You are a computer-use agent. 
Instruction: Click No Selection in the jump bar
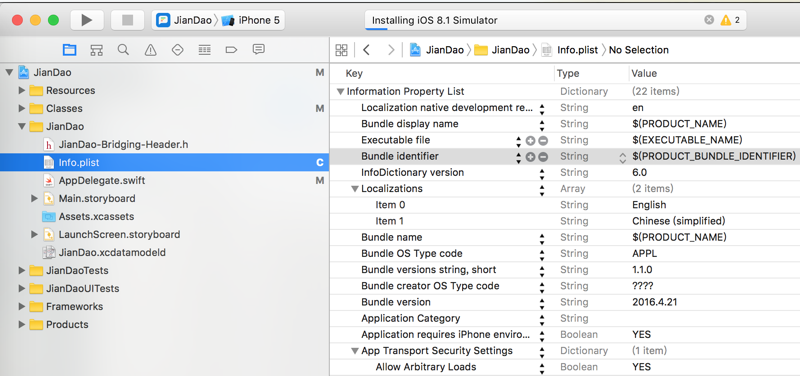click(x=639, y=50)
